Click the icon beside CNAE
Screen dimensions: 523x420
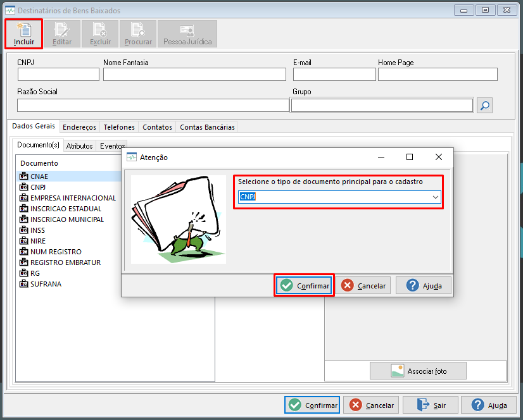(23, 176)
